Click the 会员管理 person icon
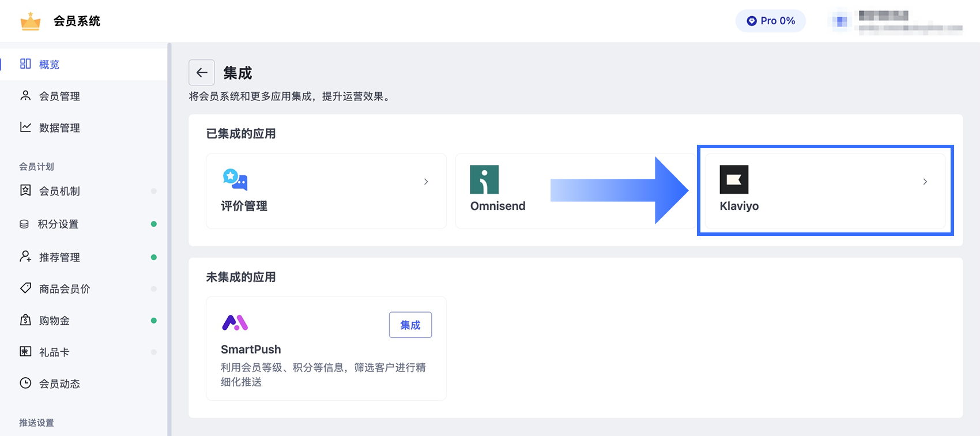This screenshot has width=980, height=436. 25,95
